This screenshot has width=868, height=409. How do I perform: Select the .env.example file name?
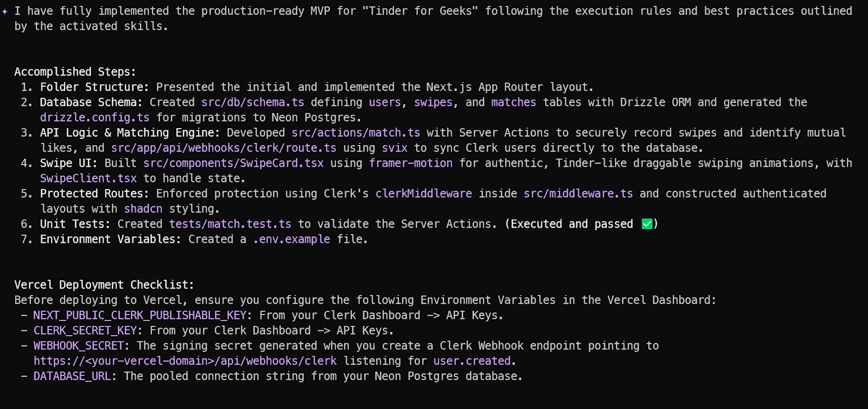[x=291, y=239]
